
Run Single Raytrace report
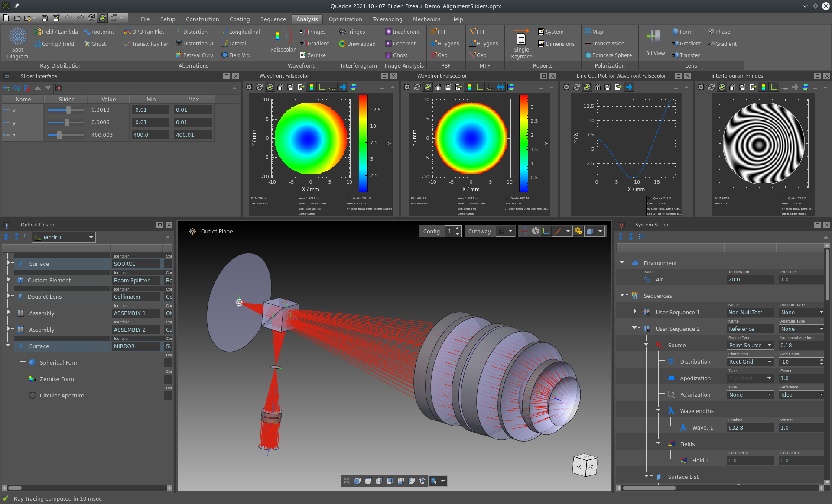[x=521, y=43]
